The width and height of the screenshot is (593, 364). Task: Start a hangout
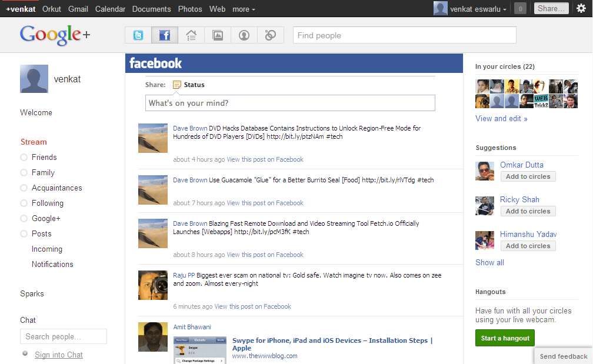click(505, 338)
